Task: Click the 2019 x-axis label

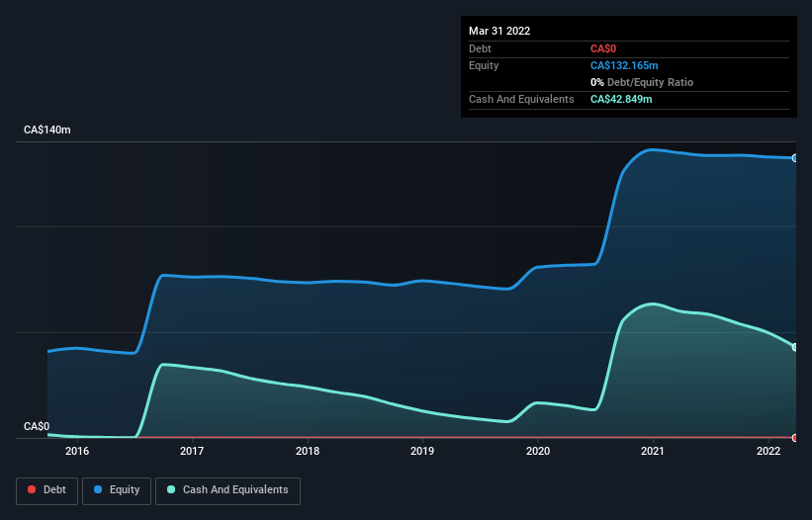Action: (x=422, y=451)
